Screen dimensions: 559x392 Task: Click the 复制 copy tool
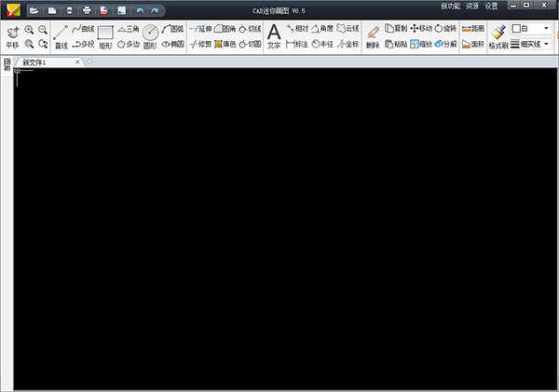[396, 29]
